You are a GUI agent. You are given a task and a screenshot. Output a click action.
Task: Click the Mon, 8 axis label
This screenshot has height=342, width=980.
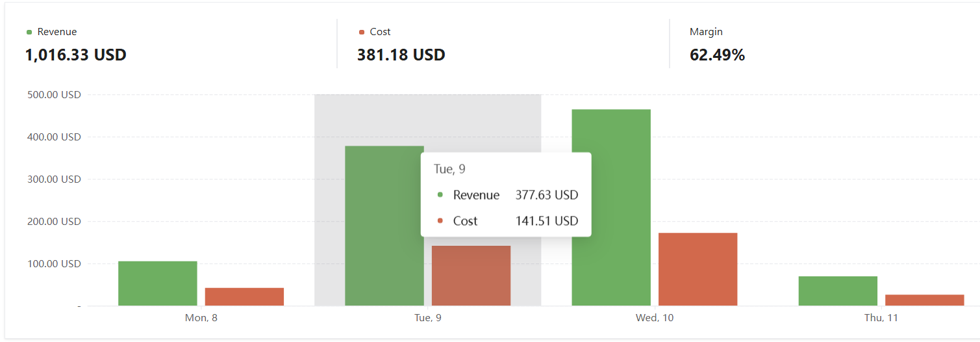click(201, 318)
